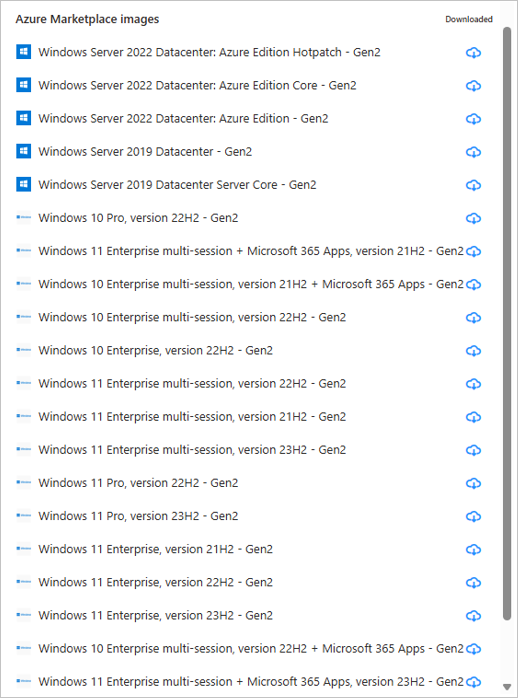Image resolution: width=518 pixels, height=698 pixels.
Task: Click the image icon beside Windows 10 Pro 22H2
Action: pos(24,217)
